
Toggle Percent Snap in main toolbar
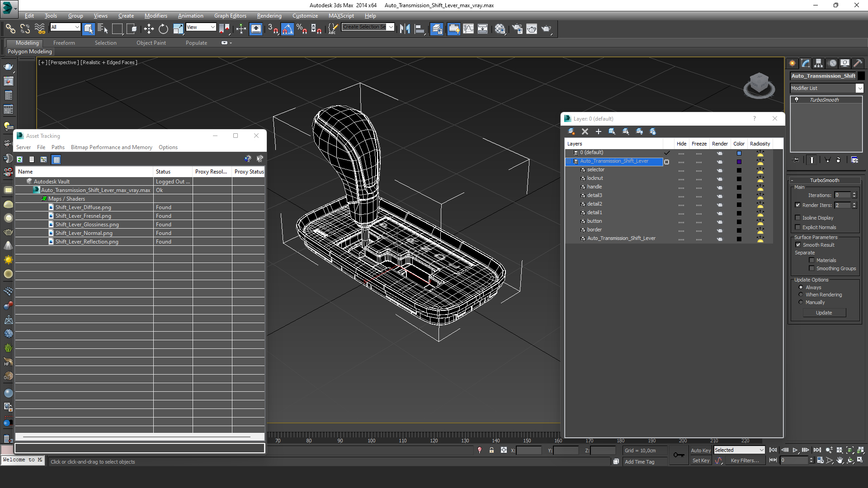click(302, 29)
